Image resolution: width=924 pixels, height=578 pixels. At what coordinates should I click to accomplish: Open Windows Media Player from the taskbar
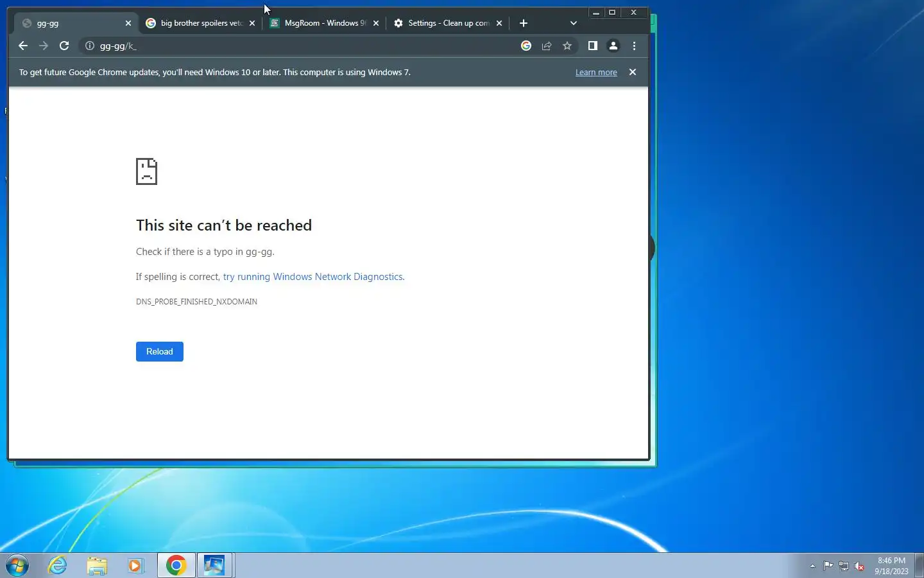(135, 565)
